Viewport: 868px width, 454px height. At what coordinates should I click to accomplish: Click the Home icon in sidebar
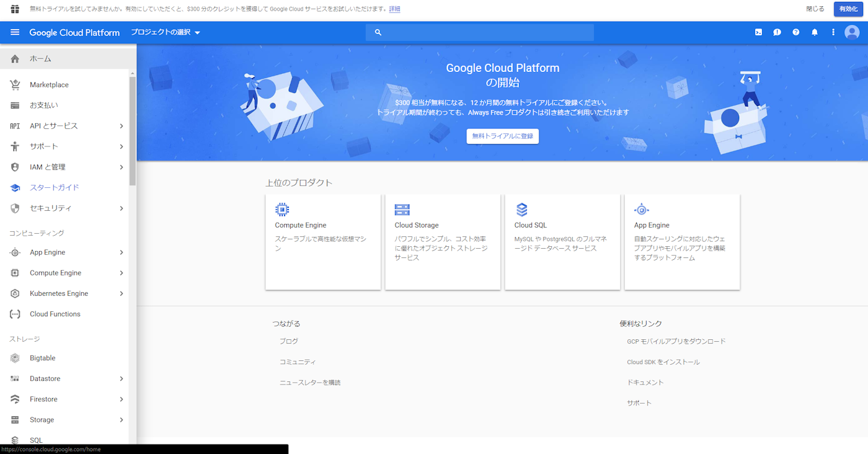pos(15,59)
